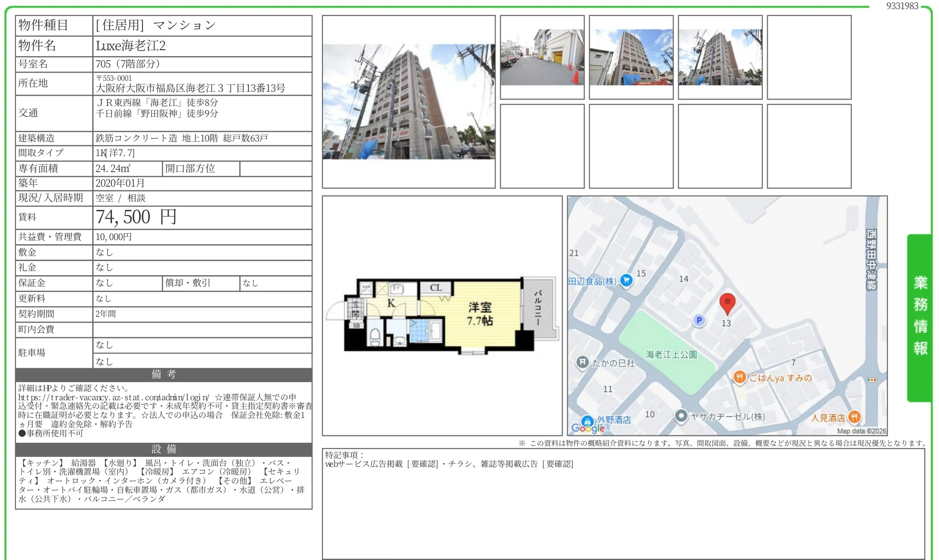Click the blue parking P map marker
The height and width of the screenshot is (560, 939).
[x=699, y=320]
